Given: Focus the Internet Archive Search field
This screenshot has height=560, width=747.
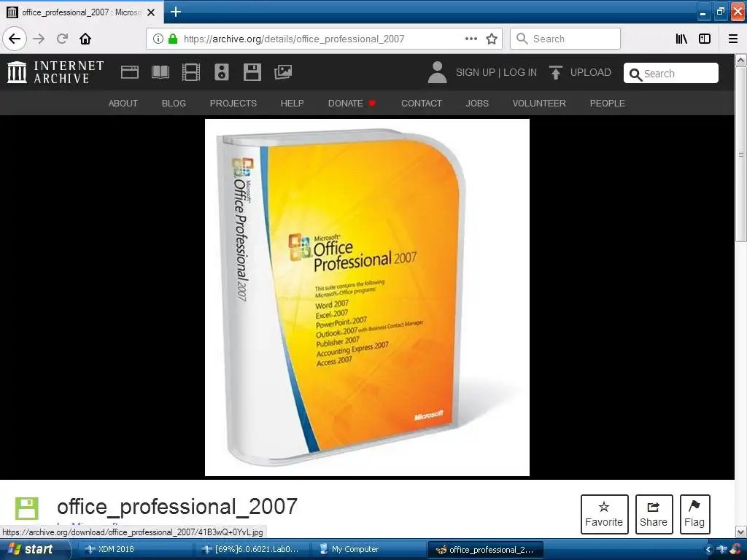Looking at the screenshot, I should [671, 74].
